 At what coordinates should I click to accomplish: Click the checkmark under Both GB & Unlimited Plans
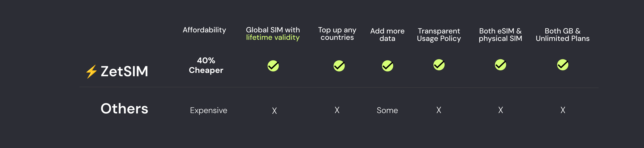tap(563, 65)
